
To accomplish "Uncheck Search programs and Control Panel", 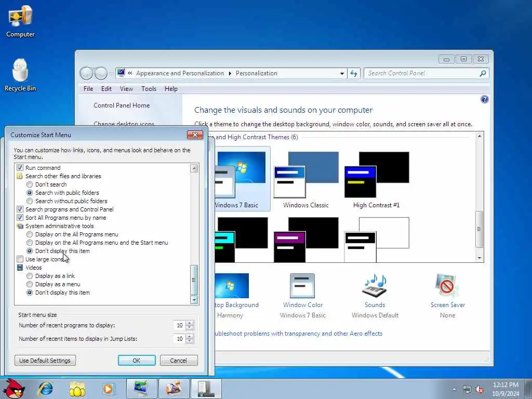I will 20,209.
